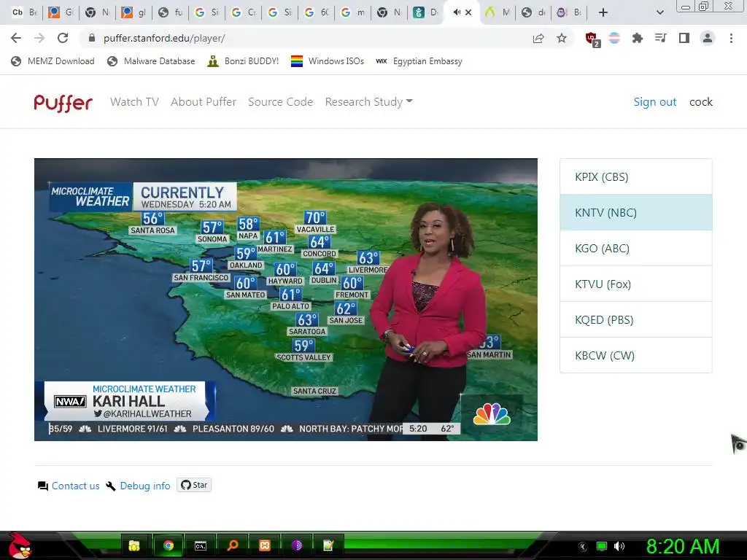Mute the tab via the speaker icon

(x=457, y=12)
